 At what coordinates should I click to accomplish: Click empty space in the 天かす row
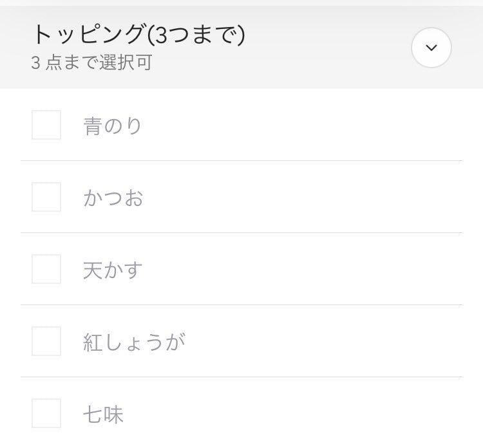click(x=309, y=270)
